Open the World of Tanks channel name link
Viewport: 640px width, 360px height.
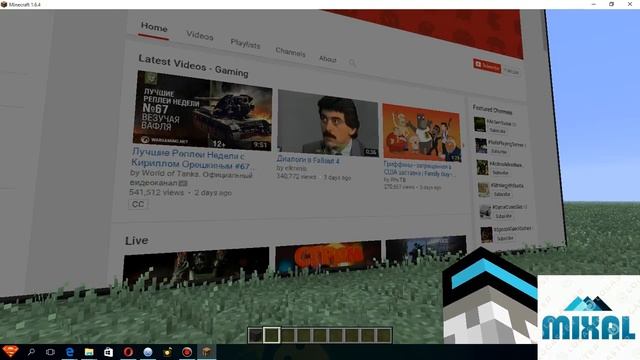(x=191, y=178)
